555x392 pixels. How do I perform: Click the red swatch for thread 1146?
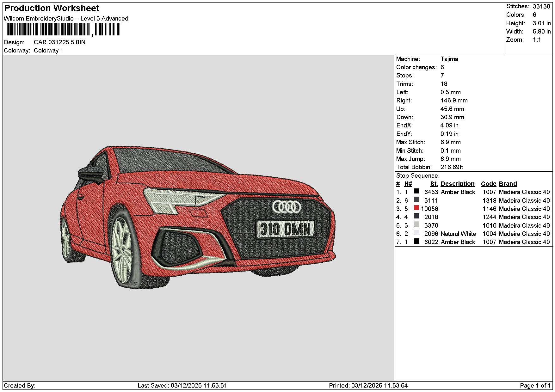416,208
